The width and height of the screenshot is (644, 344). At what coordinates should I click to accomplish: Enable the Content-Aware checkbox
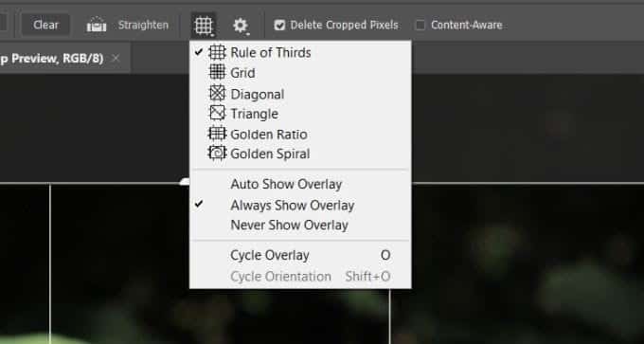[420, 26]
